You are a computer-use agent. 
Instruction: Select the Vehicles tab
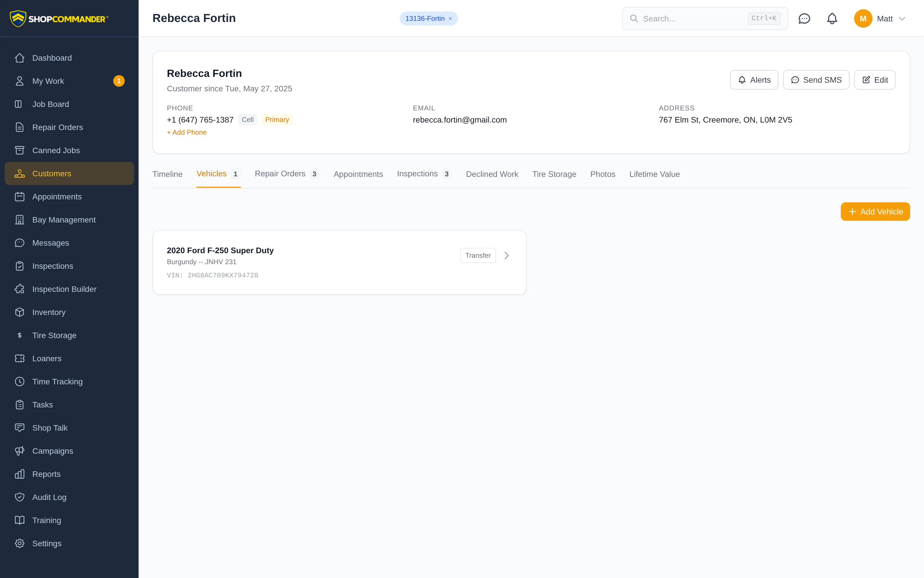pyautogui.click(x=218, y=174)
